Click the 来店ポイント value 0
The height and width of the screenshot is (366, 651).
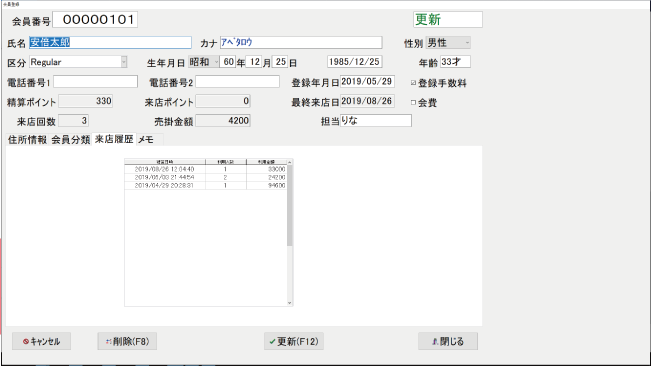pos(223,101)
